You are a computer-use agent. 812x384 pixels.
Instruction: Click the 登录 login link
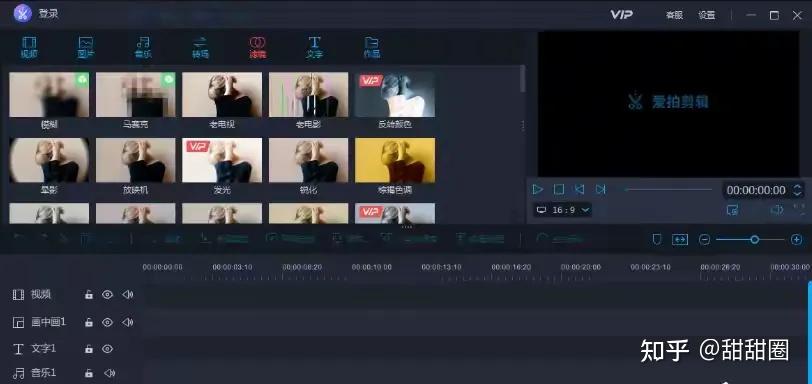[x=48, y=14]
